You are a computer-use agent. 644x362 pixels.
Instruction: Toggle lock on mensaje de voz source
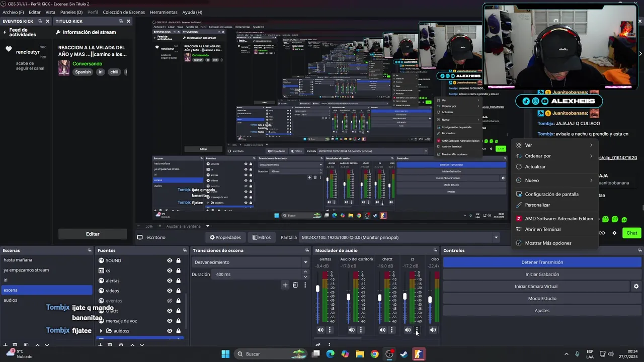178,321
